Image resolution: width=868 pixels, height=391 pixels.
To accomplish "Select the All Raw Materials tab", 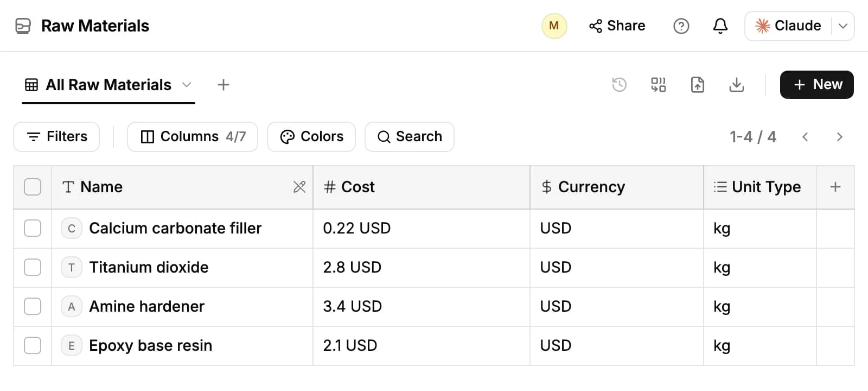I will [108, 85].
